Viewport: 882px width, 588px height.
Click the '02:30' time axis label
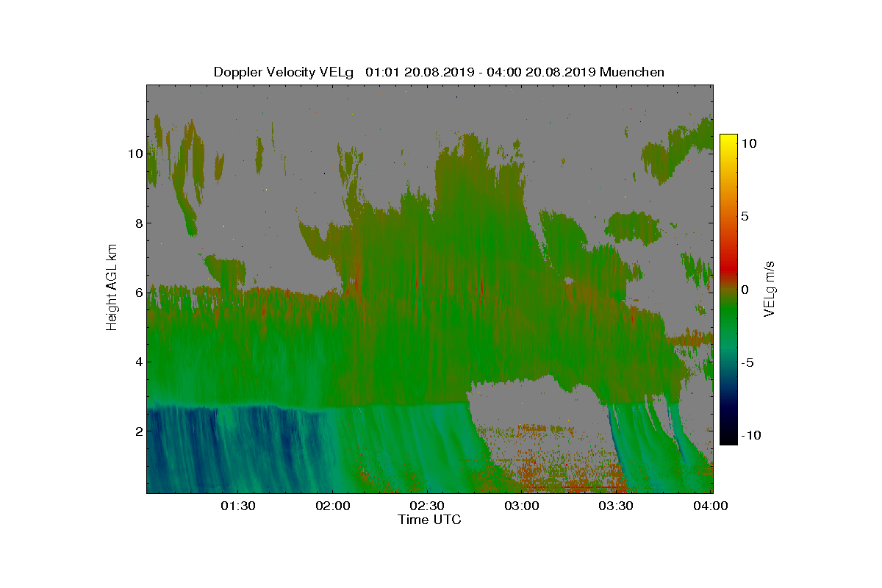tap(427, 506)
